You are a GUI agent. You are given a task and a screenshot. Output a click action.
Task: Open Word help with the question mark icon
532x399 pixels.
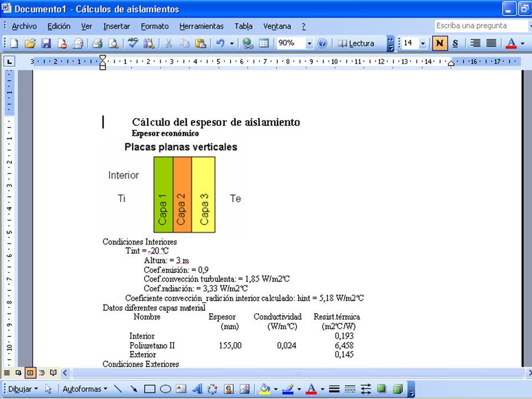click(322, 43)
